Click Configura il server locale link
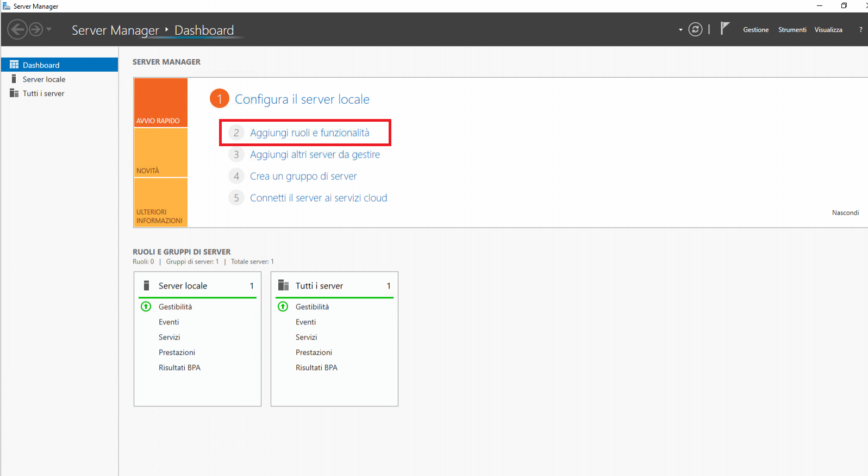 pyautogui.click(x=302, y=99)
